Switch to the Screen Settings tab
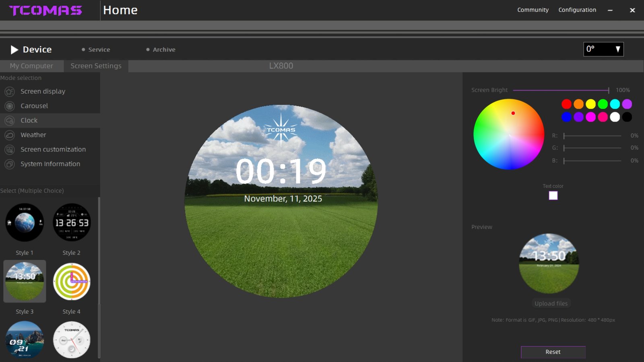Image resolution: width=644 pixels, height=362 pixels. [x=96, y=66]
